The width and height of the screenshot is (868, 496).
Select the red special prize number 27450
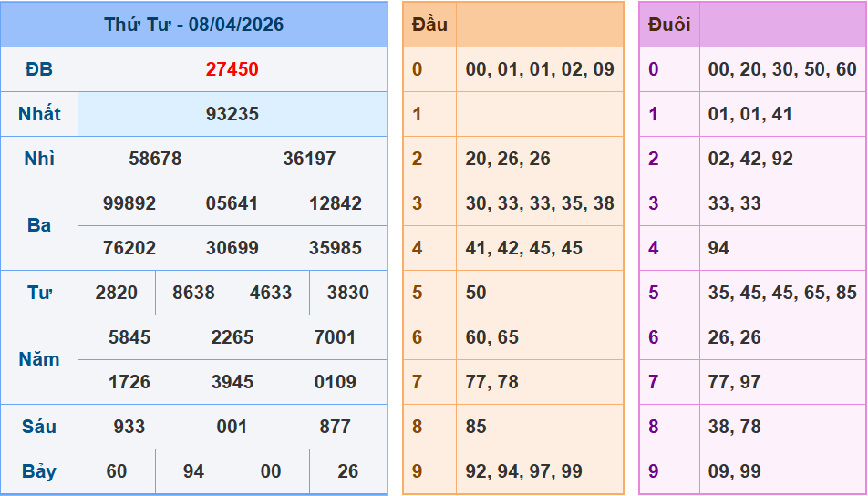pos(232,69)
